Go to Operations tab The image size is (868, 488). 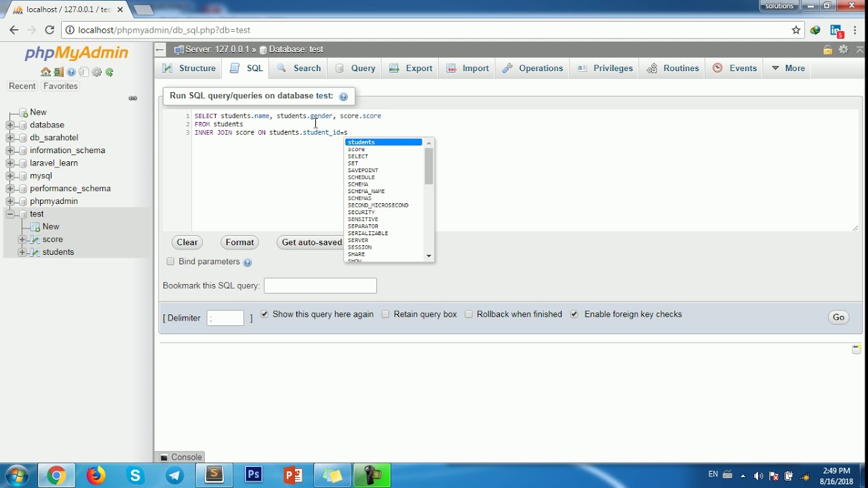click(533, 68)
